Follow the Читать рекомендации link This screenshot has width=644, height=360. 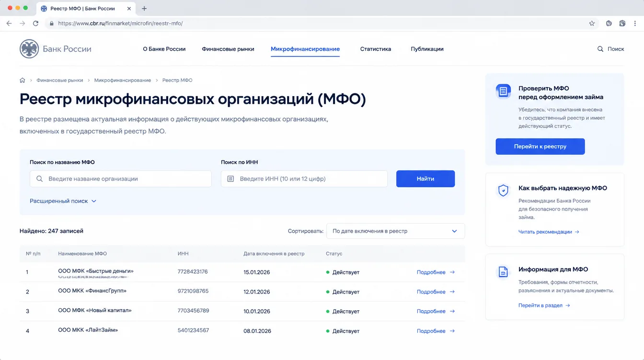[549, 232]
